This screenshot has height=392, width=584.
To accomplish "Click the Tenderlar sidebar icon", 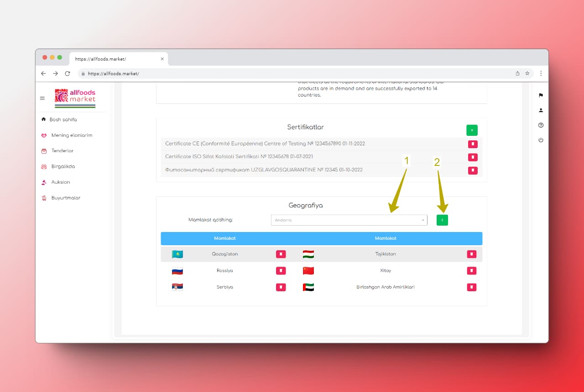I will click(x=44, y=151).
